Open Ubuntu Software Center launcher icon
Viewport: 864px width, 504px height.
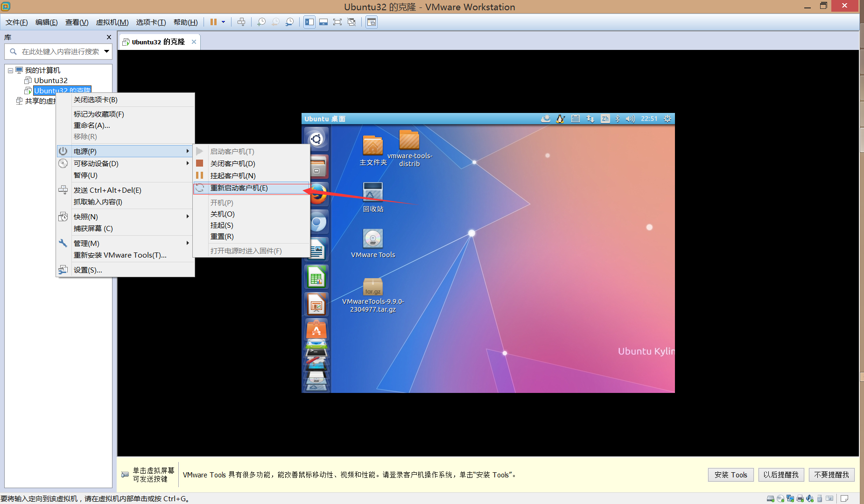point(316,330)
